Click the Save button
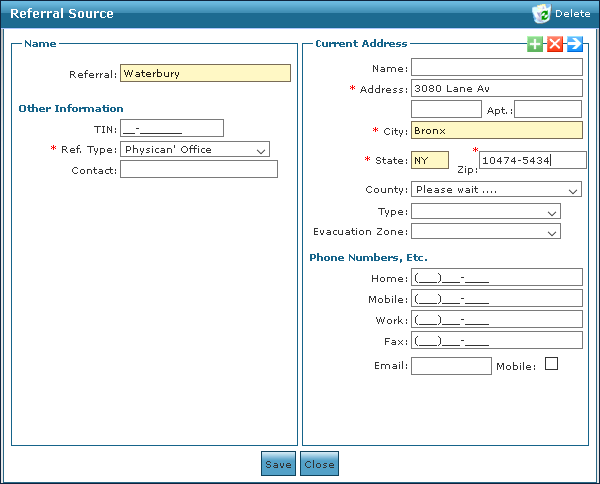Screen dimensions: 600x484 (x=278, y=464)
